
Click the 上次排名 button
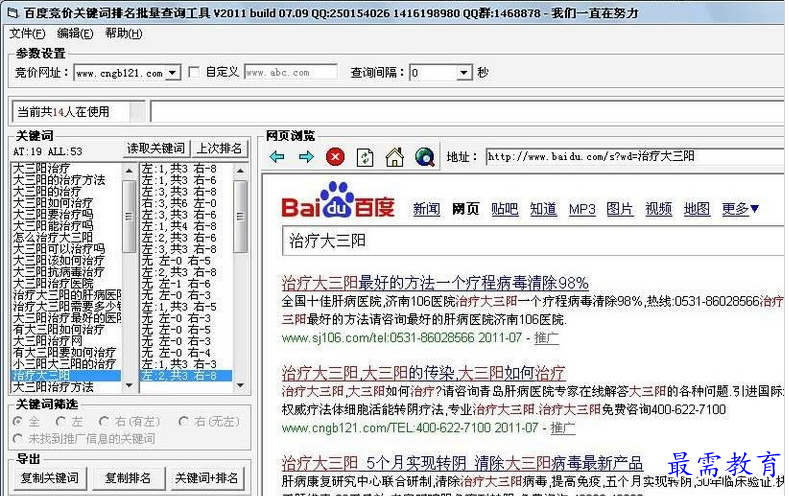point(219,148)
